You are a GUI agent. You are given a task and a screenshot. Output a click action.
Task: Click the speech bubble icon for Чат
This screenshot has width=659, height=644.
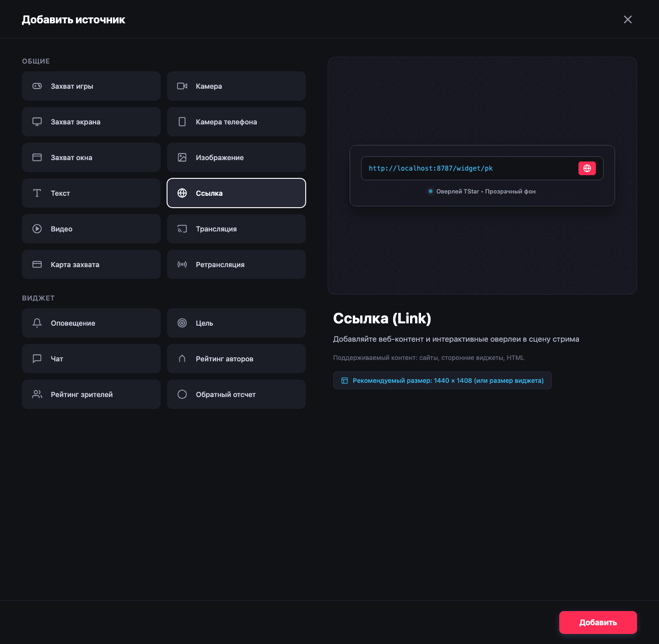point(37,359)
